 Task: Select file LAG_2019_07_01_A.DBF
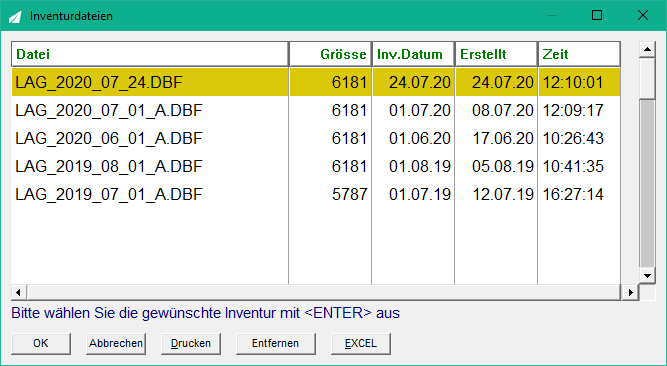point(109,194)
